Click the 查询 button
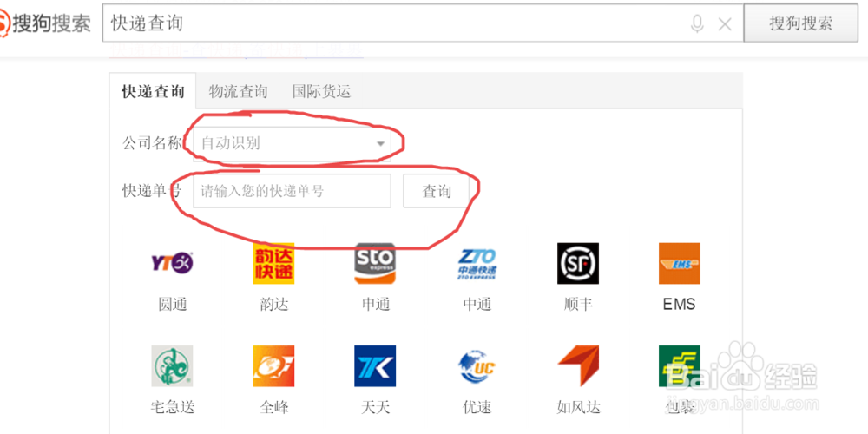 [437, 191]
